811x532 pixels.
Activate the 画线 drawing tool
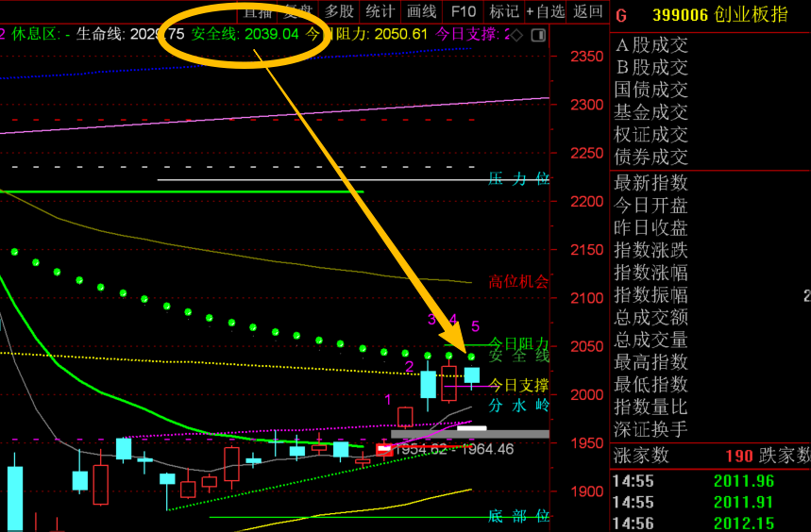click(421, 11)
